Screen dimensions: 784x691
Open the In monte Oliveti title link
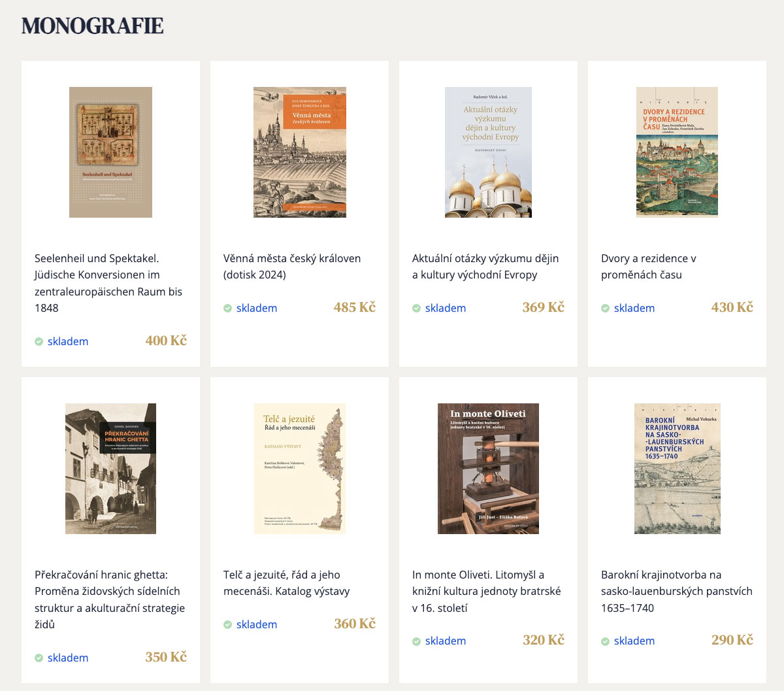pos(487,591)
